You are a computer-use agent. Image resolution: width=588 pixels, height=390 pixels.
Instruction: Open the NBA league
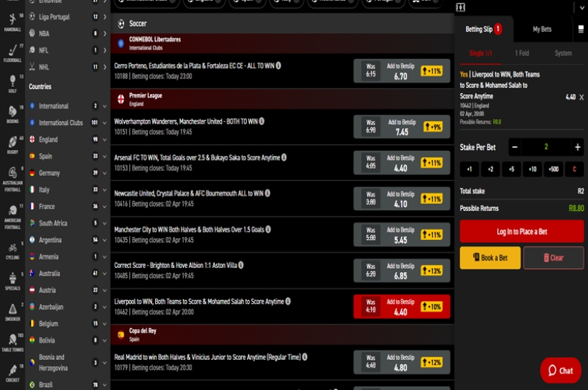(69, 33)
